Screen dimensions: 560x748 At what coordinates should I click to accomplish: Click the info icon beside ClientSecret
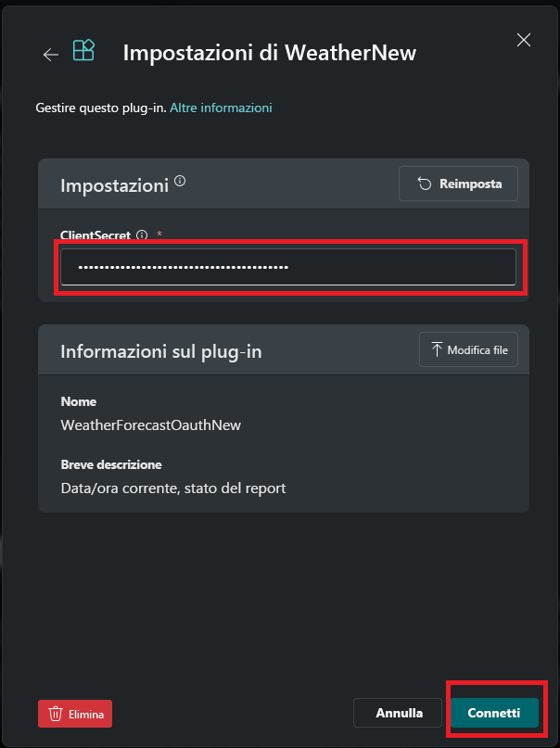click(141, 235)
